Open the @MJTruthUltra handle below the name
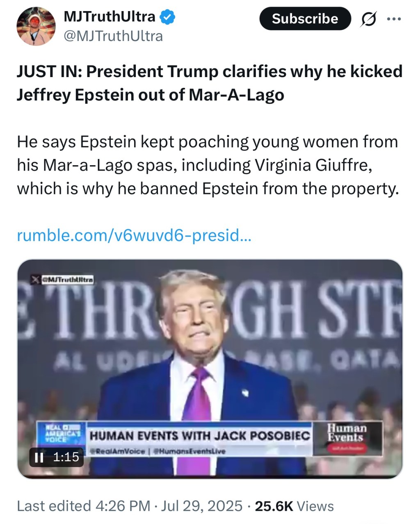The image size is (420, 524). tap(113, 36)
